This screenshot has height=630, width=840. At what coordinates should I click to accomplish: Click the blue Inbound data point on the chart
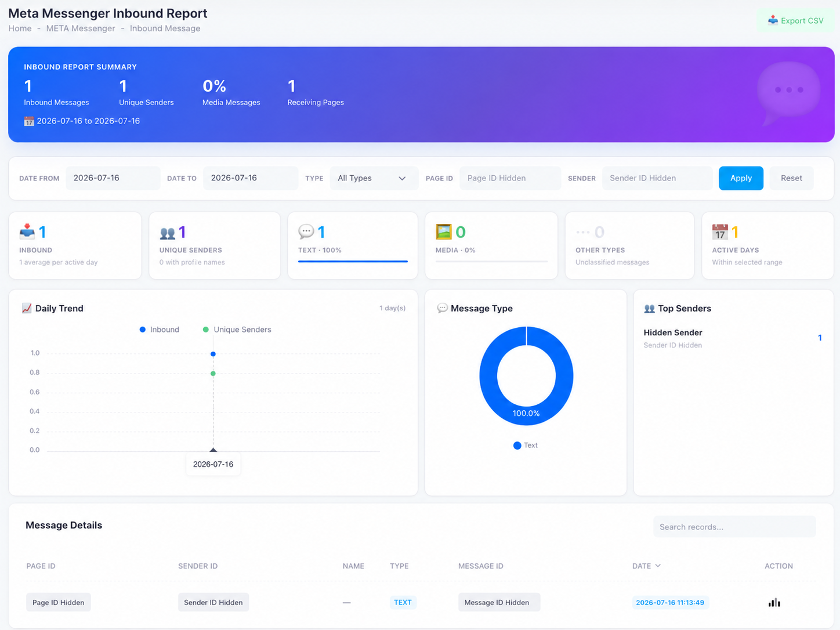coord(213,354)
